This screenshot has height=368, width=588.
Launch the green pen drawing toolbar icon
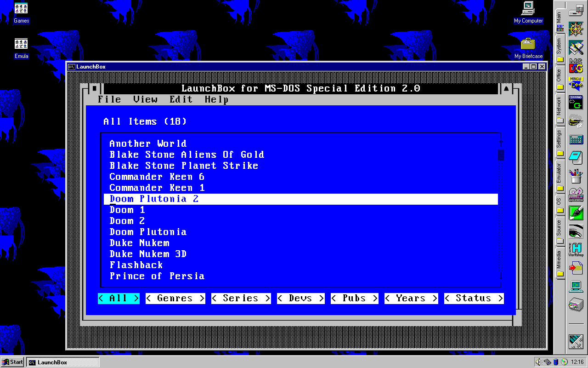coord(576,213)
